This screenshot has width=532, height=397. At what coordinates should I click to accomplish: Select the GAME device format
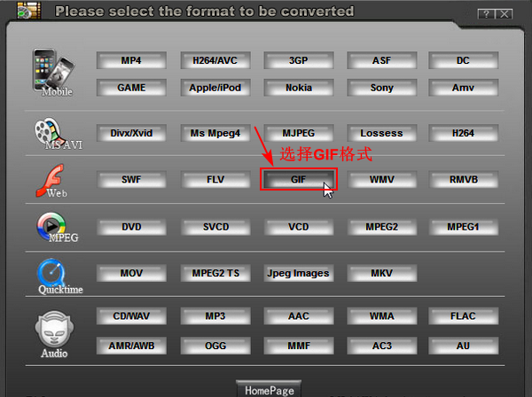coord(131,88)
